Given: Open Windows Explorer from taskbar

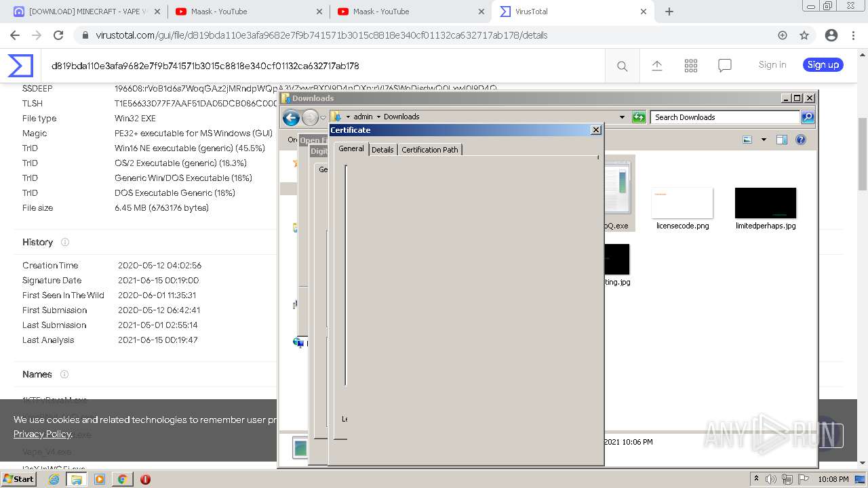Looking at the screenshot, I should pos(77,479).
